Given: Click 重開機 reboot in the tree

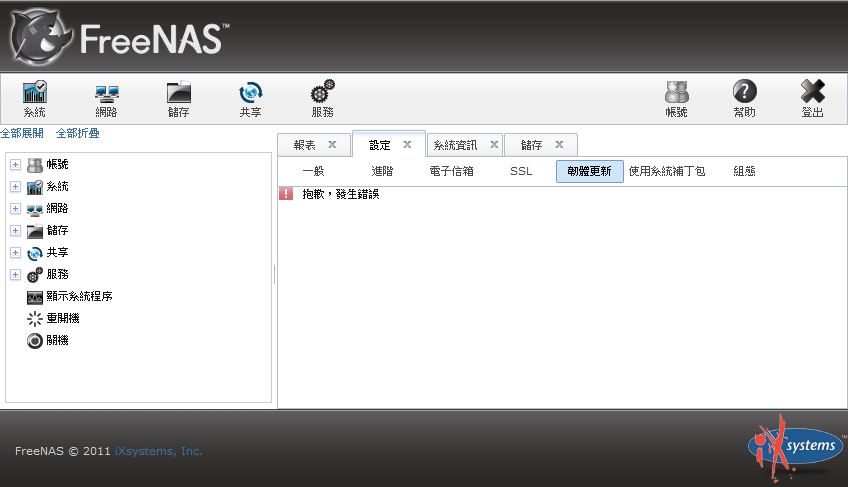Looking at the screenshot, I should [x=62, y=318].
